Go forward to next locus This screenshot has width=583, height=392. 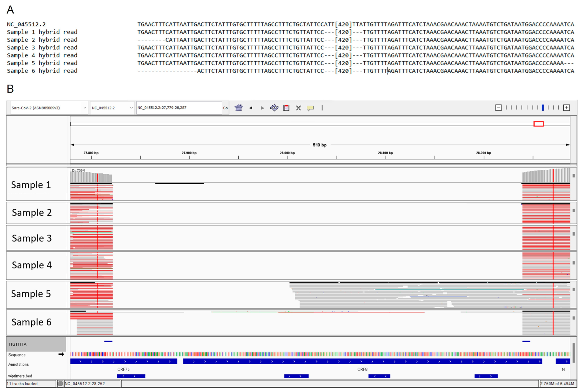[x=262, y=108]
